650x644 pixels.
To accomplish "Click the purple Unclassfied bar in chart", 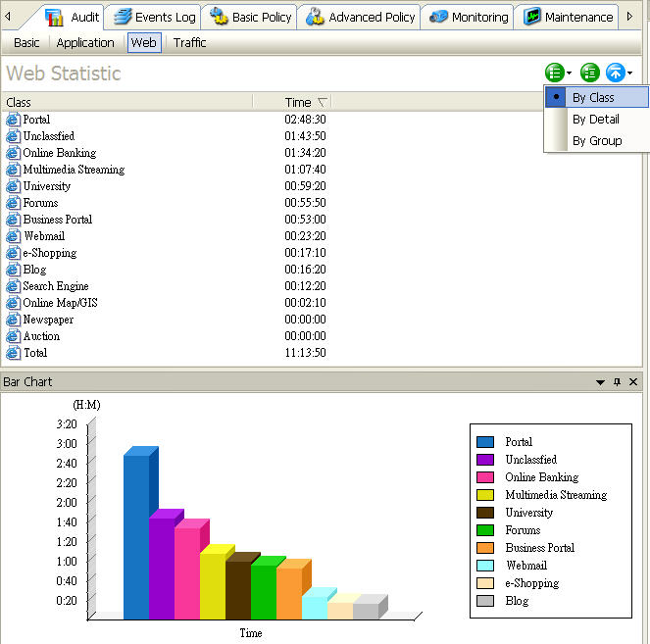I will point(162,569).
